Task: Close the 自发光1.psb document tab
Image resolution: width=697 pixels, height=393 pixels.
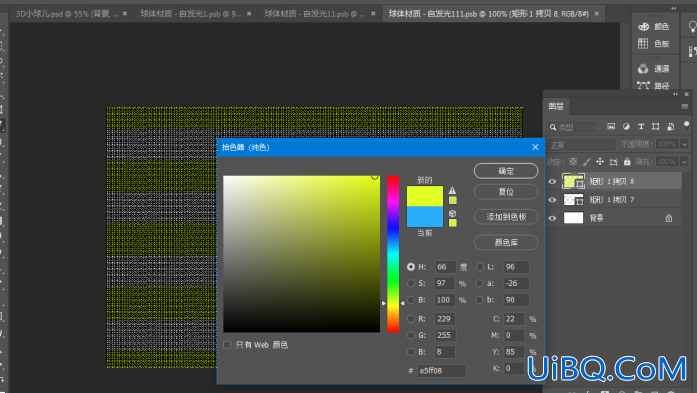Action: pyautogui.click(x=249, y=14)
